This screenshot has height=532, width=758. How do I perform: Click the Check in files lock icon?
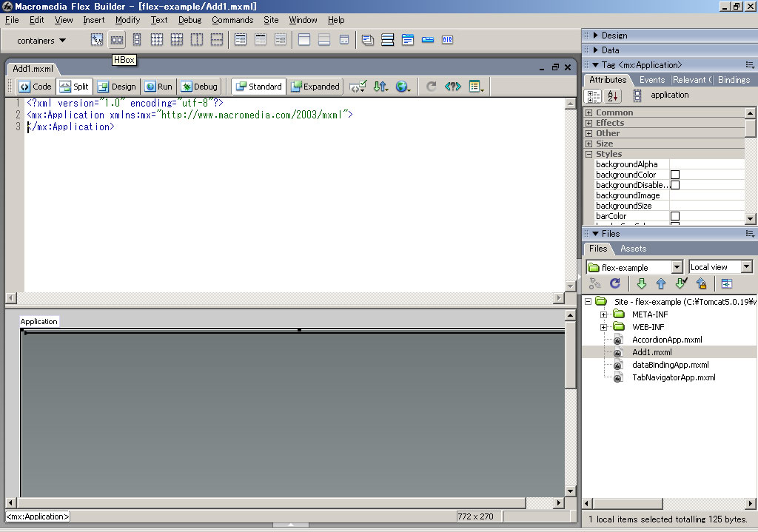click(702, 283)
